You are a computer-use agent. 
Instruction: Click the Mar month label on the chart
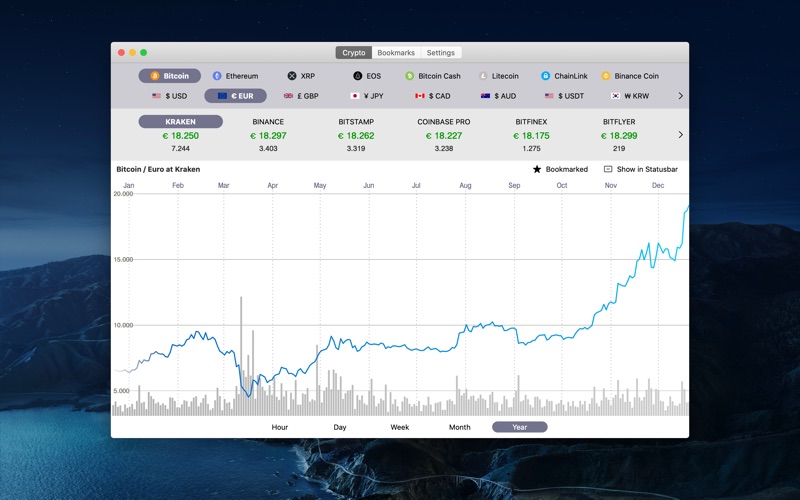[x=223, y=185]
